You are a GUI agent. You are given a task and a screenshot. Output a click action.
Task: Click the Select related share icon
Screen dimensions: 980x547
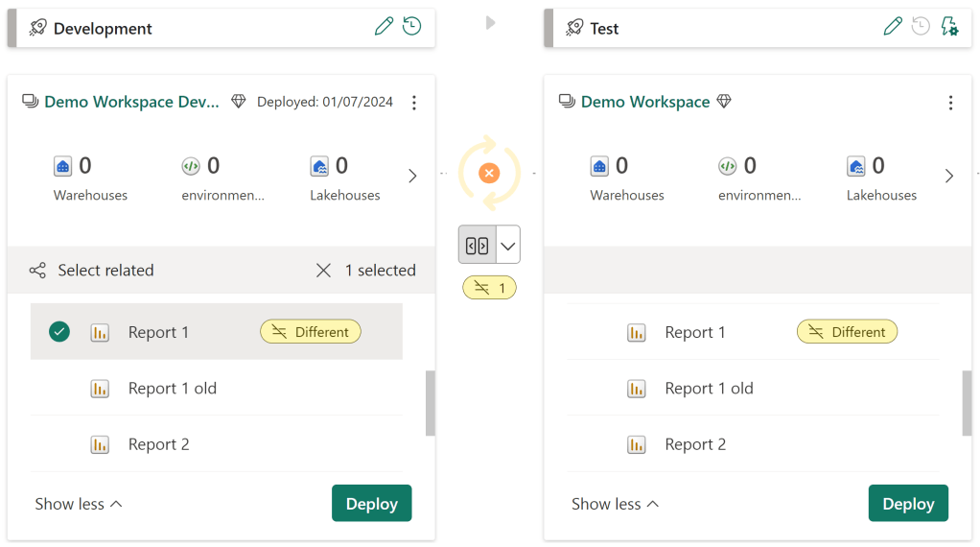click(37, 271)
